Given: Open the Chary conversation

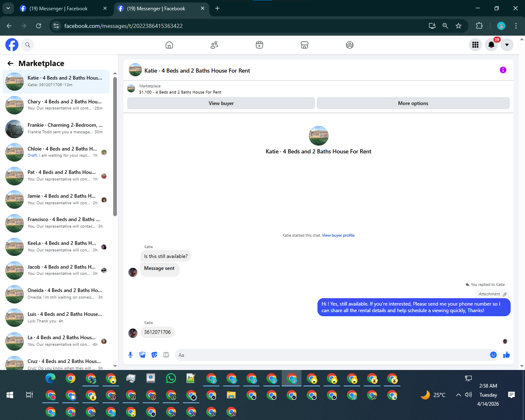Looking at the screenshot, I should (56, 105).
